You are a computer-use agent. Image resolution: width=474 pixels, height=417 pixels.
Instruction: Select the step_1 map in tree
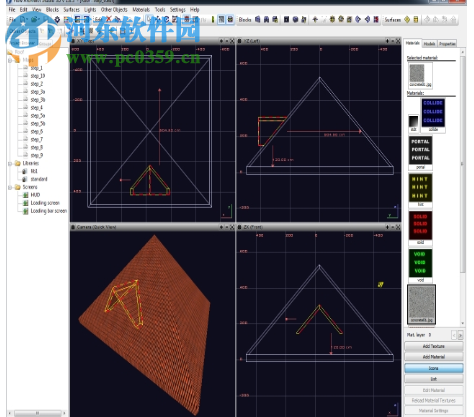coord(36,68)
